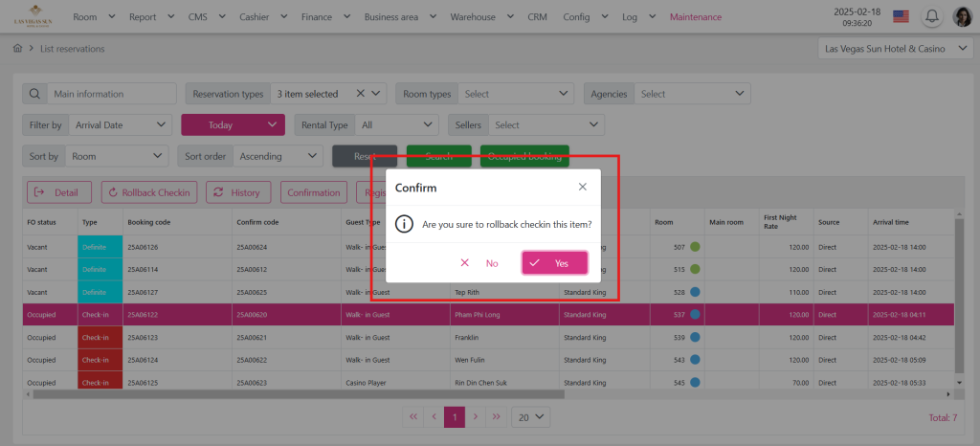Click the notification bell icon

(931, 16)
